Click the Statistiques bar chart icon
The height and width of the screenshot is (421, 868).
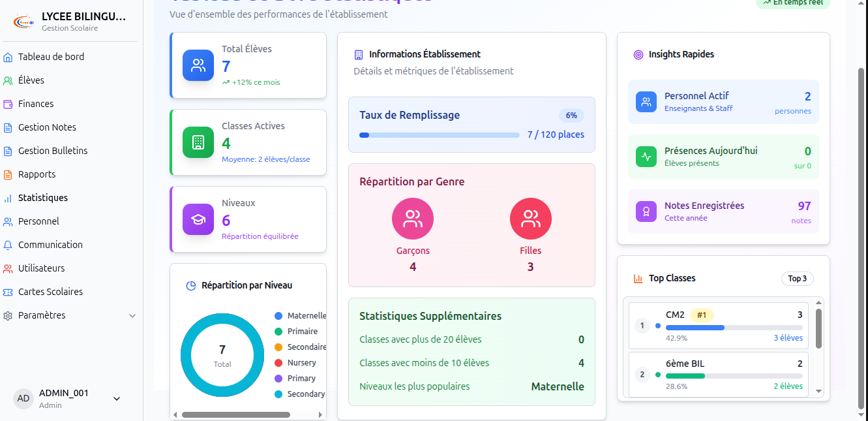pyautogui.click(x=8, y=198)
